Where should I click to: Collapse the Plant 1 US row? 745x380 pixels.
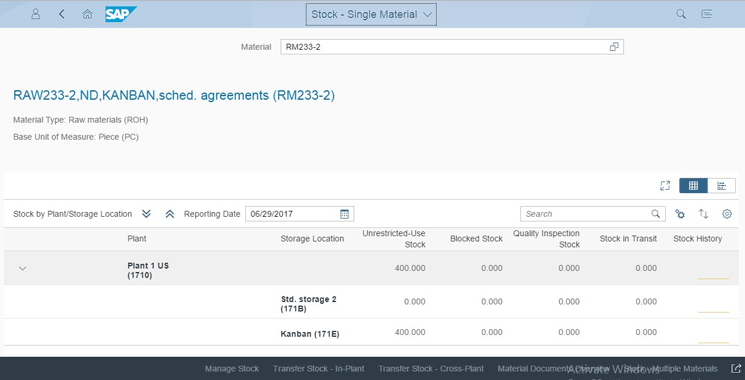click(x=22, y=268)
